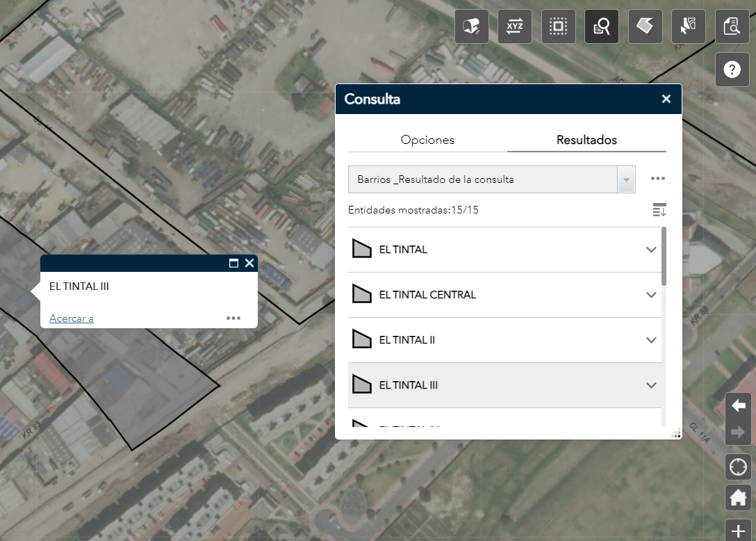
Task: Activate the dashed square selection tool
Action: (558, 27)
